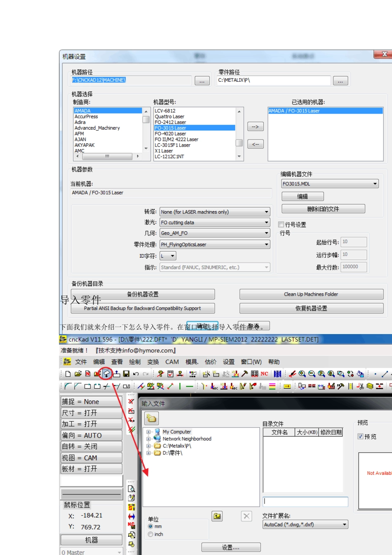Viewport: 392px width, 555px height.
Task: Click the 起始行号 value field
Action: tap(354, 242)
